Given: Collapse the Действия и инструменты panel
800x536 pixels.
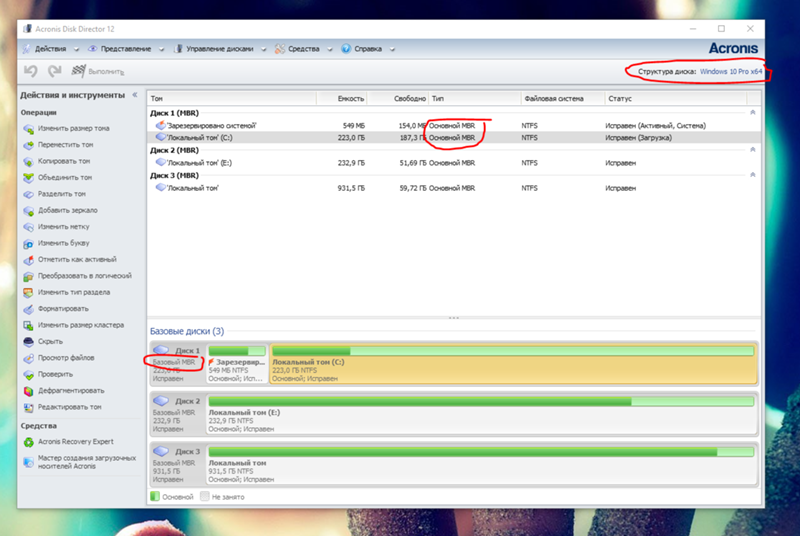Looking at the screenshot, I should [135, 95].
